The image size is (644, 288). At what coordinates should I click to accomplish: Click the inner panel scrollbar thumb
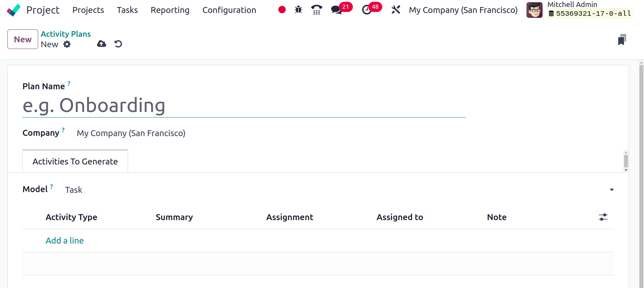[x=626, y=161]
